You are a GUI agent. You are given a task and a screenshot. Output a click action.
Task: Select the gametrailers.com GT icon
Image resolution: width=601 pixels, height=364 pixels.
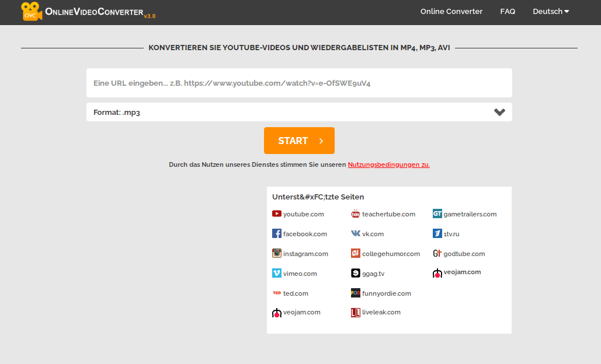click(x=437, y=213)
